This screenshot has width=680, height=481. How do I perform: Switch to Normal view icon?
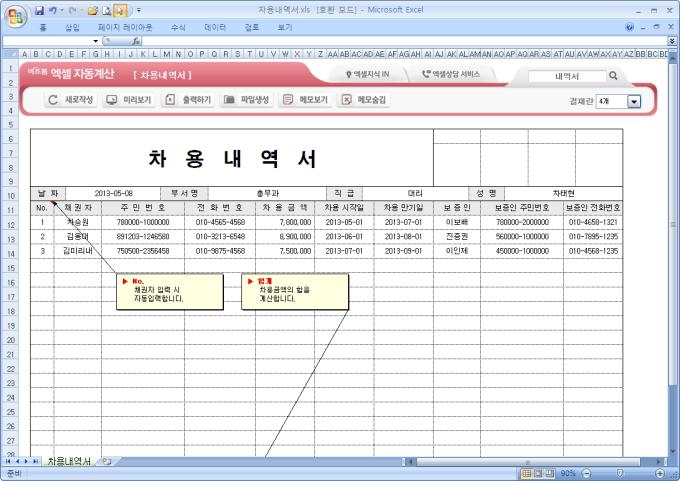click(x=526, y=473)
